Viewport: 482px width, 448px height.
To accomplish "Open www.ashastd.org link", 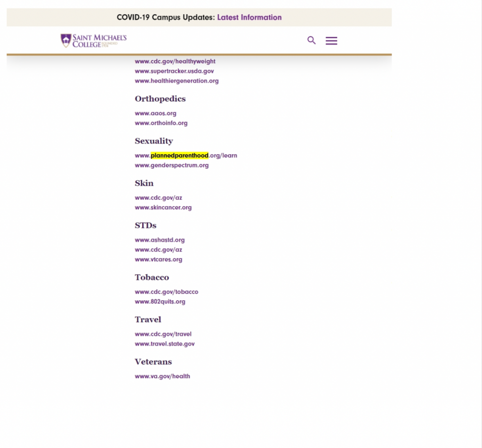I will (x=160, y=240).
